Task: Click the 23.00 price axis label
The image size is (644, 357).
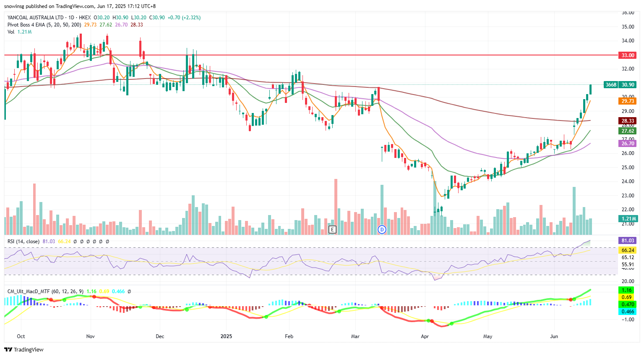Action: pyautogui.click(x=628, y=196)
